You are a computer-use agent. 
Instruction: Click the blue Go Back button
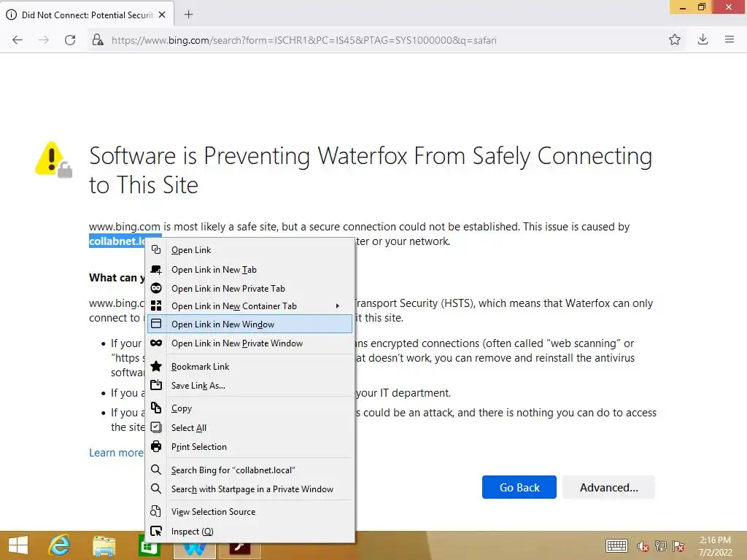pyautogui.click(x=519, y=487)
